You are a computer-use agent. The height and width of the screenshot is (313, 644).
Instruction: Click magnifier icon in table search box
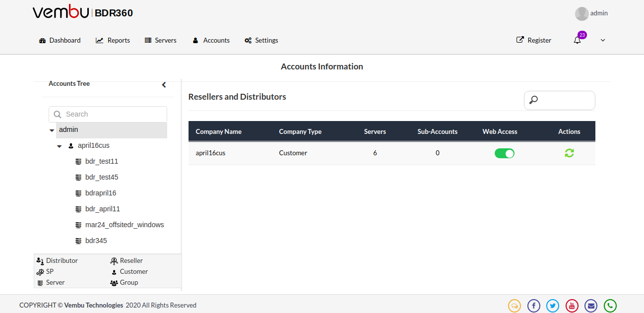pyautogui.click(x=533, y=100)
